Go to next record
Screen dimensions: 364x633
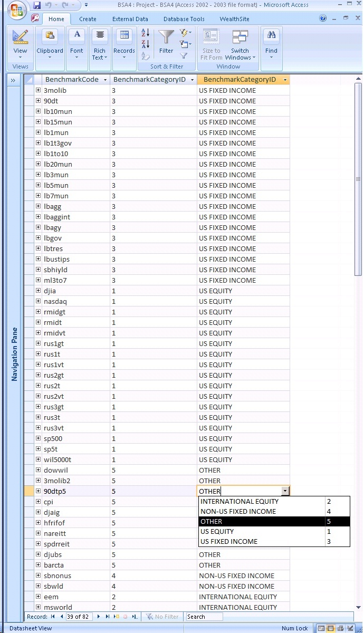[x=98, y=617]
